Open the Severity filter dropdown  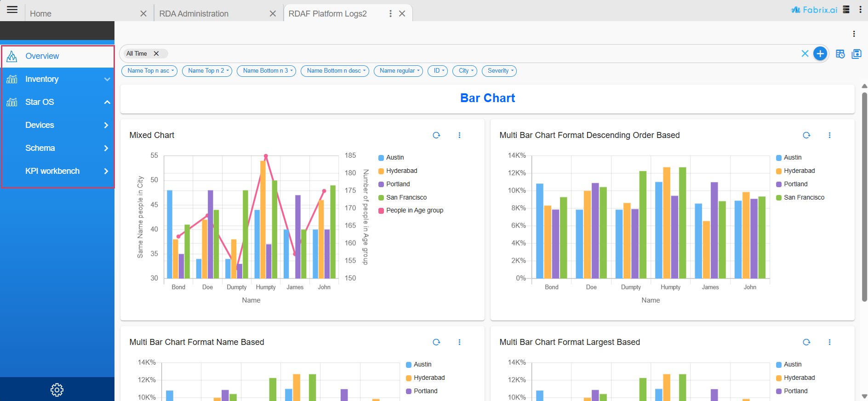(499, 71)
